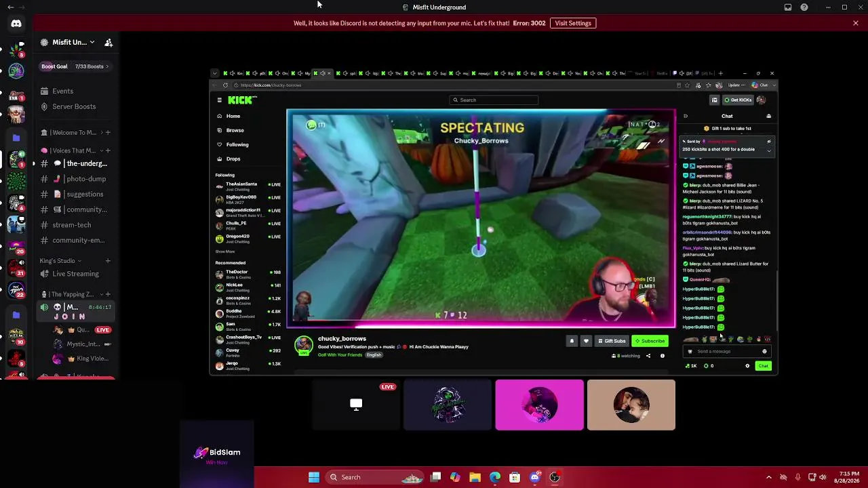Bookmark the page with the star icon
The height and width of the screenshot is (488, 868).
[x=687, y=85]
